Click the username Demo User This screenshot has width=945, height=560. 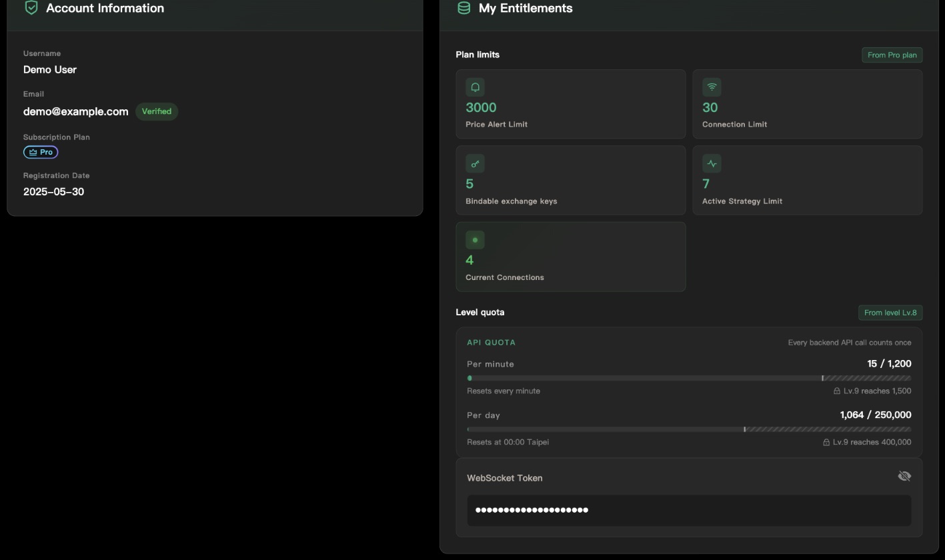(50, 69)
